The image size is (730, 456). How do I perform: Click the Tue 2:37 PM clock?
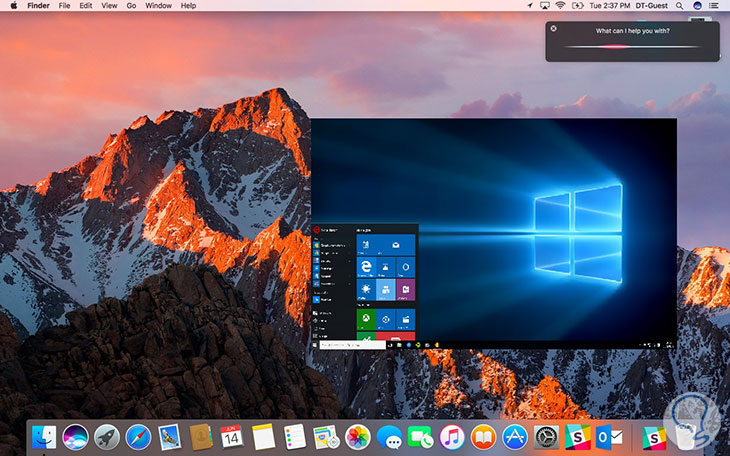[x=609, y=6]
